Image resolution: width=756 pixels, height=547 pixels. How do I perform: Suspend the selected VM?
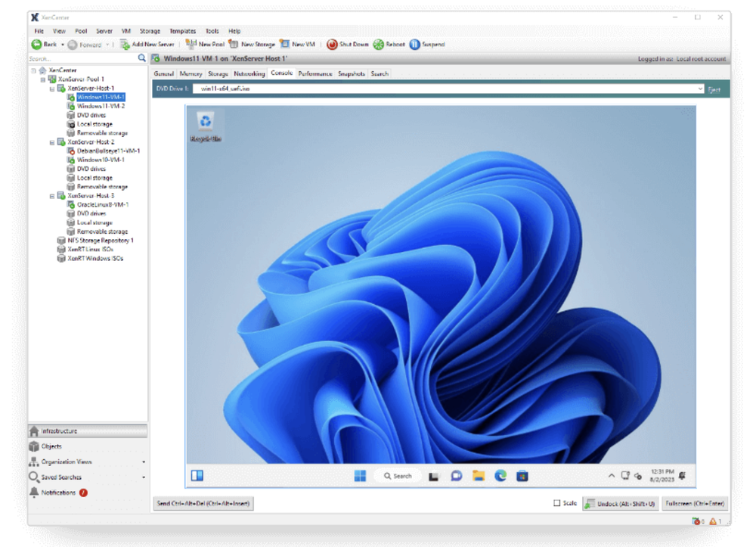[x=427, y=45]
